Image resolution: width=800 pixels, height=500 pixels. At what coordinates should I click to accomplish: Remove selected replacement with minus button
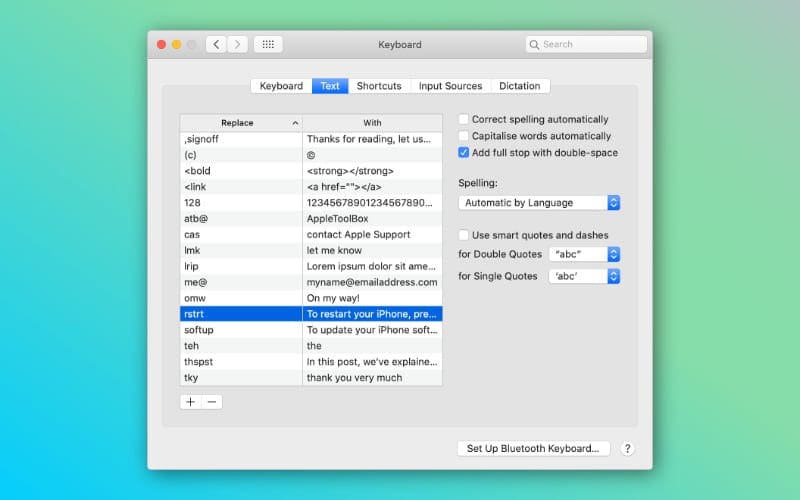tap(212, 402)
